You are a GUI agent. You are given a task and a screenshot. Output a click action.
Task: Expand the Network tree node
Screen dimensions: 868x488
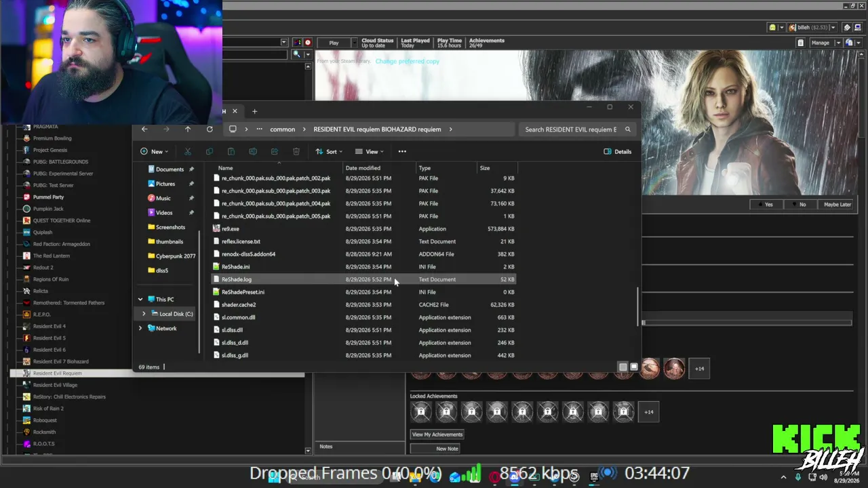coord(140,329)
